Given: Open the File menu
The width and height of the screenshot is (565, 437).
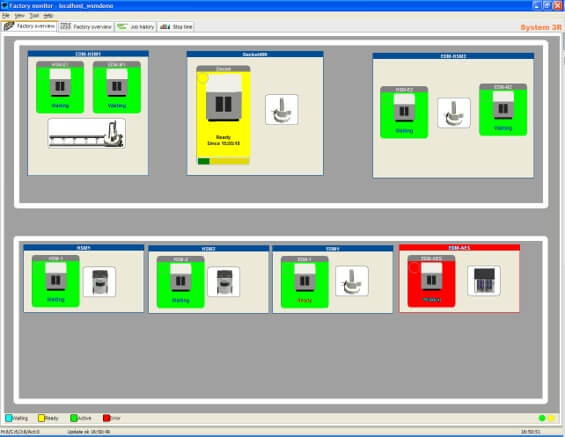Looking at the screenshot, I should coord(6,16).
